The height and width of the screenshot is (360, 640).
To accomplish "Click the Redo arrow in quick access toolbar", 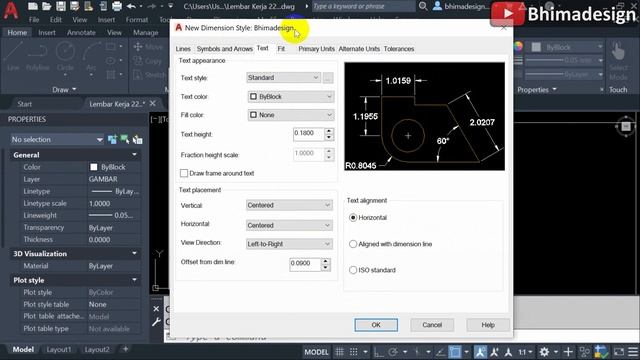I will (x=152, y=6).
